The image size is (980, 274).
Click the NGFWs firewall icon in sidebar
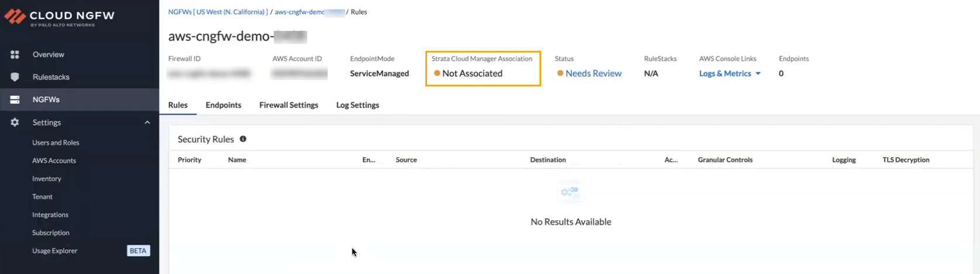coord(15,100)
